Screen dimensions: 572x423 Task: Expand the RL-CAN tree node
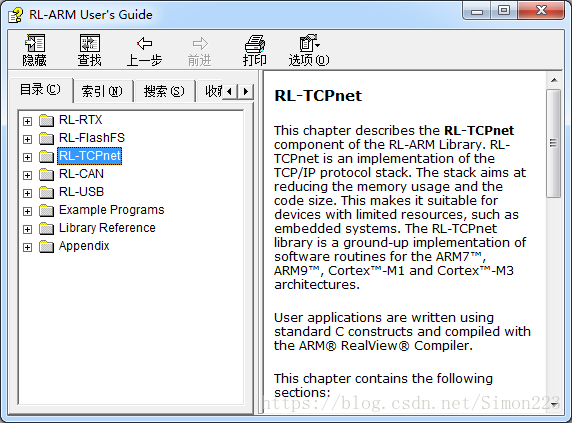pyautogui.click(x=27, y=175)
